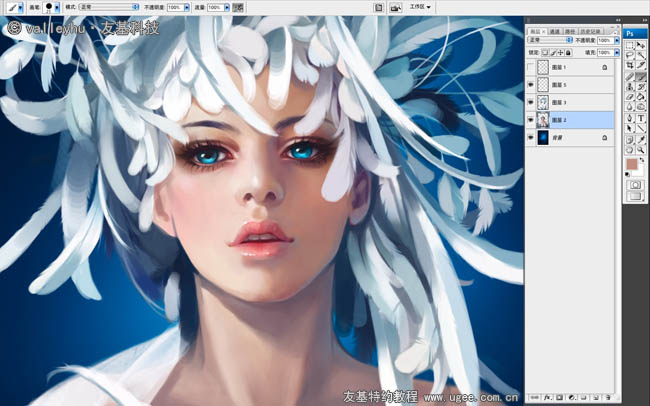This screenshot has height=406, width=650.
Task: Select the Lasso tool
Action: coord(629,55)
